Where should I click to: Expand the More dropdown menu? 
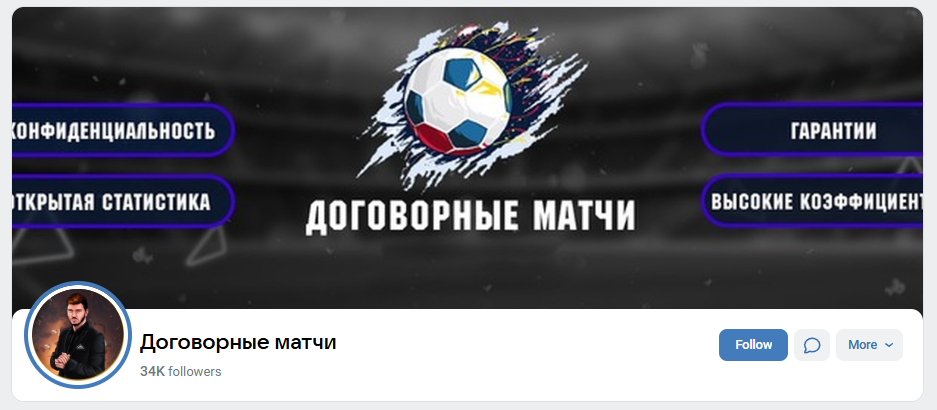[x=869, y=345]
